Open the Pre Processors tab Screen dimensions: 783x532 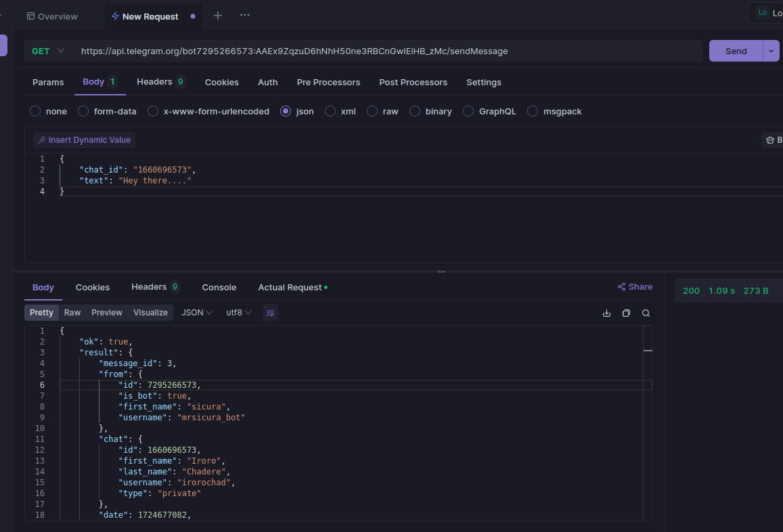pos(328,83)
